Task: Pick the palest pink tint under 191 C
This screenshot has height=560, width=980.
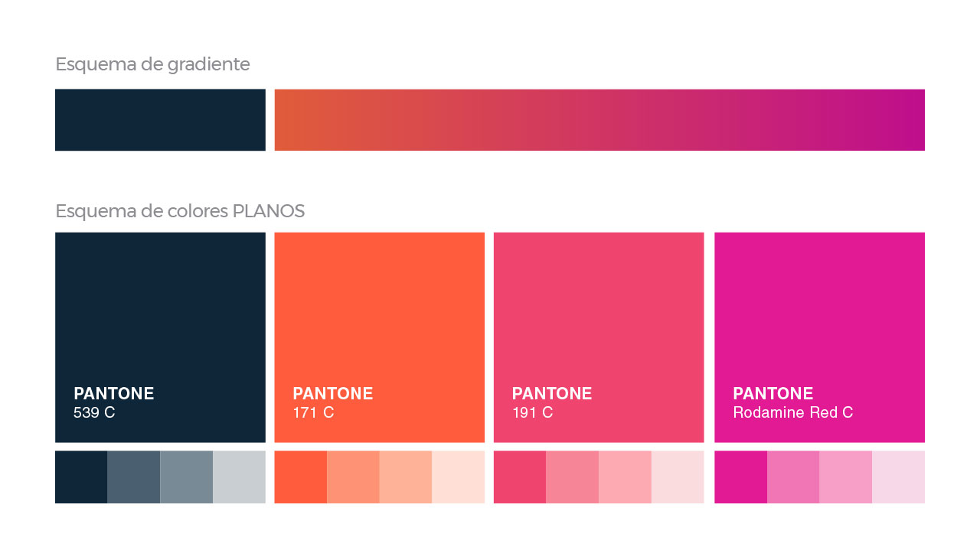Action: click(678, 477)
